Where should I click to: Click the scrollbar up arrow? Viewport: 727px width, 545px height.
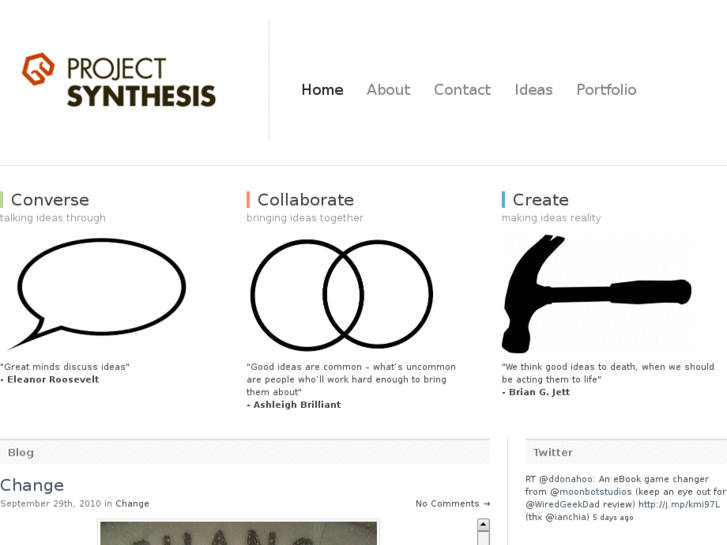point(483,525)
